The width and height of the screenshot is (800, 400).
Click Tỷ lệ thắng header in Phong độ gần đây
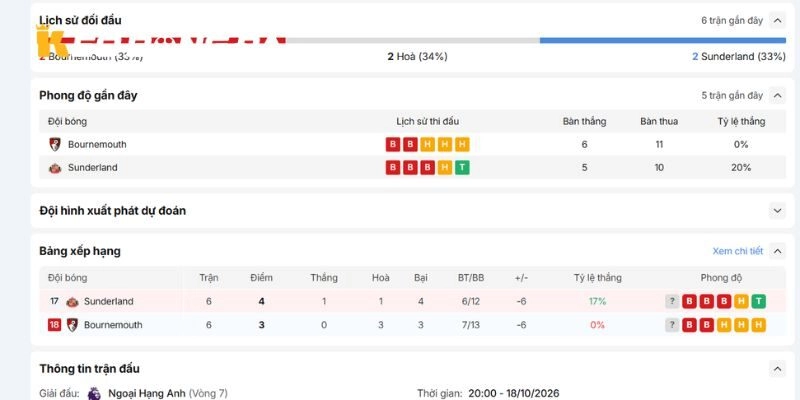(x=741, y=121)
